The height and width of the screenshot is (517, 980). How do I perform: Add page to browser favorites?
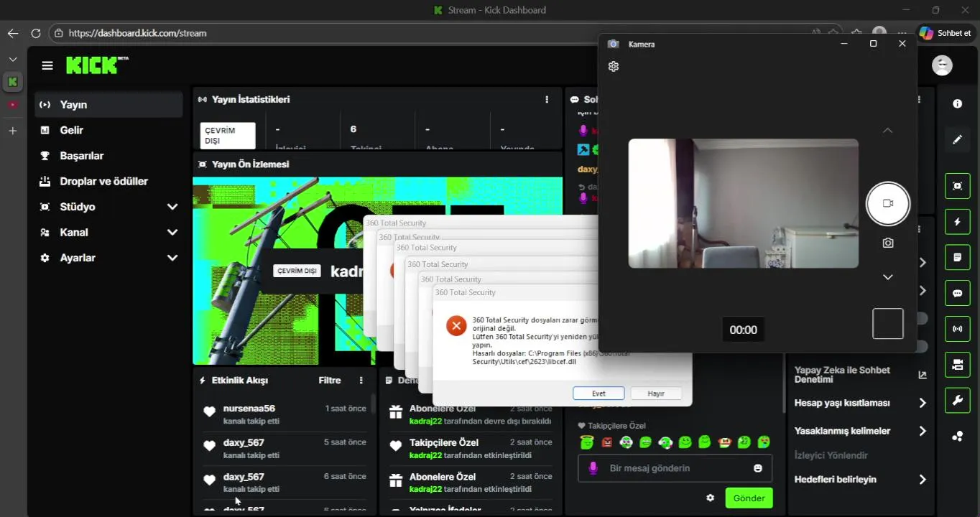[x=833, y=33]
